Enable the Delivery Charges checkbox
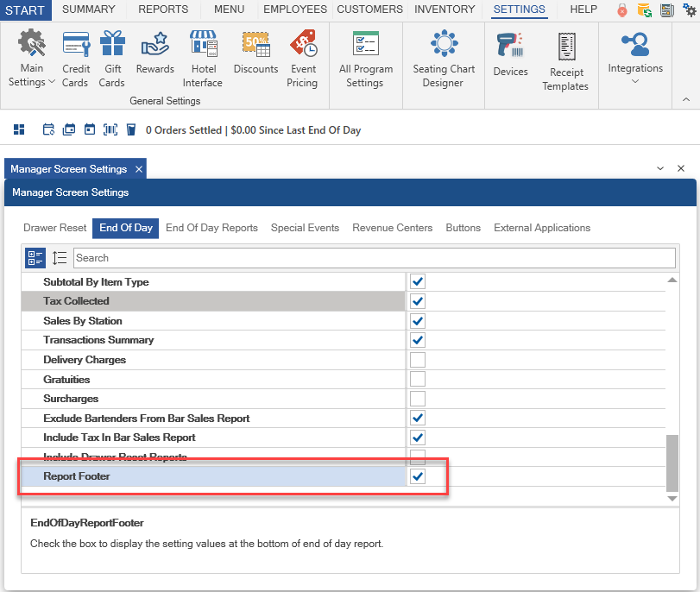 (x=418, y=360)
